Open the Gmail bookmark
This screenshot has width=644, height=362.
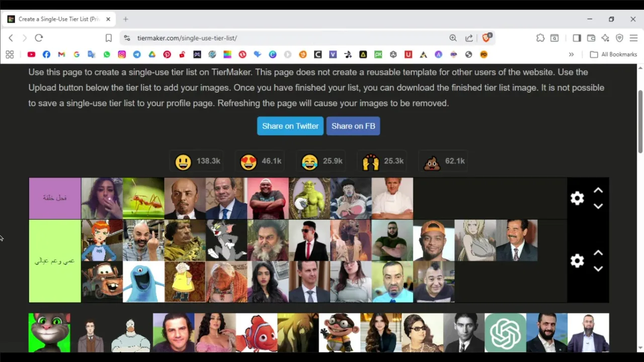click(x=61, y=54)
